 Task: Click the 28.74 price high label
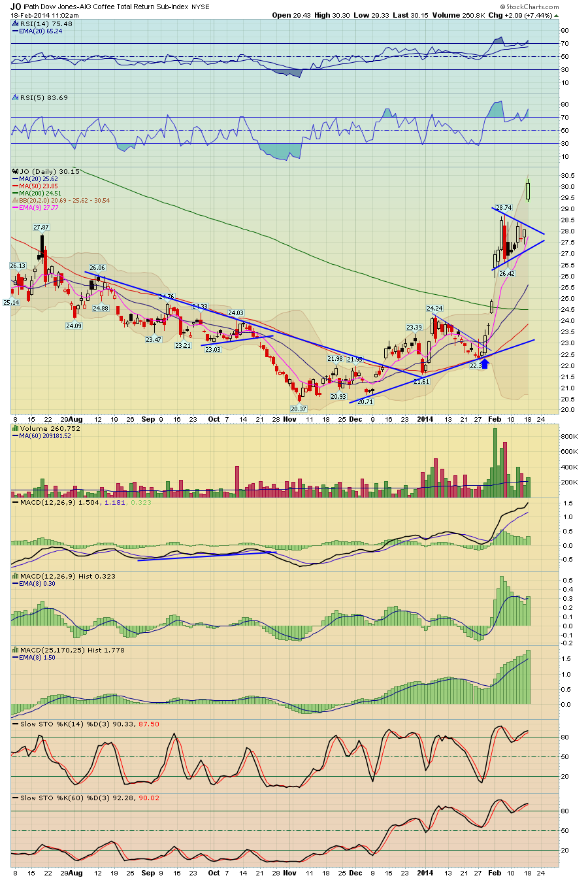(503, 207)
